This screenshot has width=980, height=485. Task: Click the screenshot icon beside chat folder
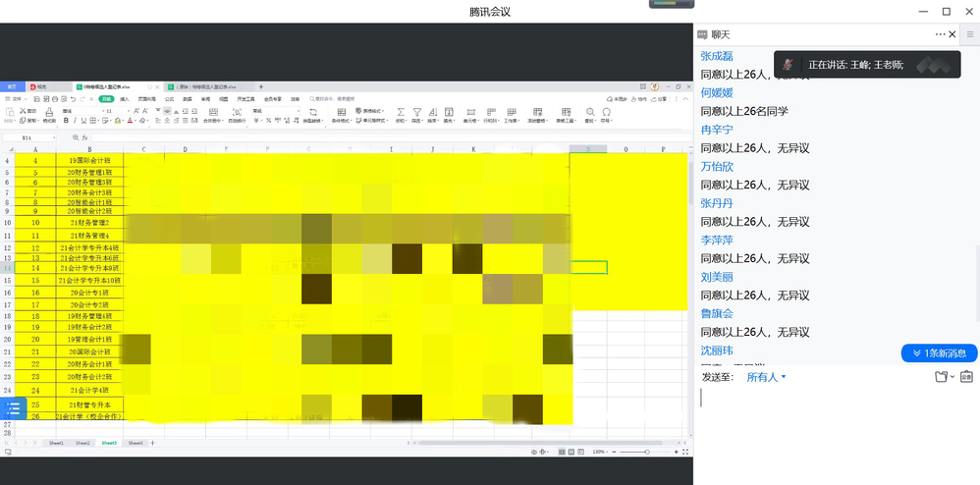(x=966, y=377)
